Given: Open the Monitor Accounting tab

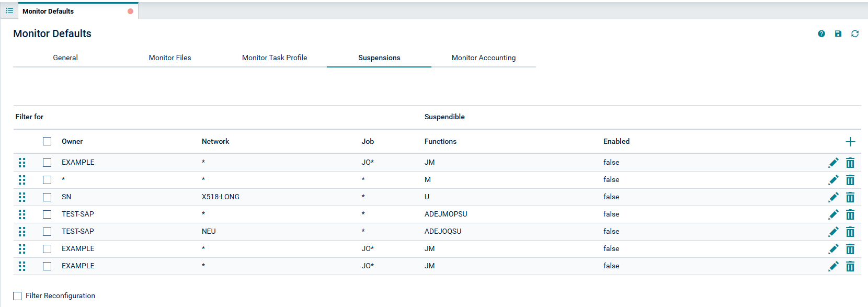Looking at the screenshot, I should point(484,58).
